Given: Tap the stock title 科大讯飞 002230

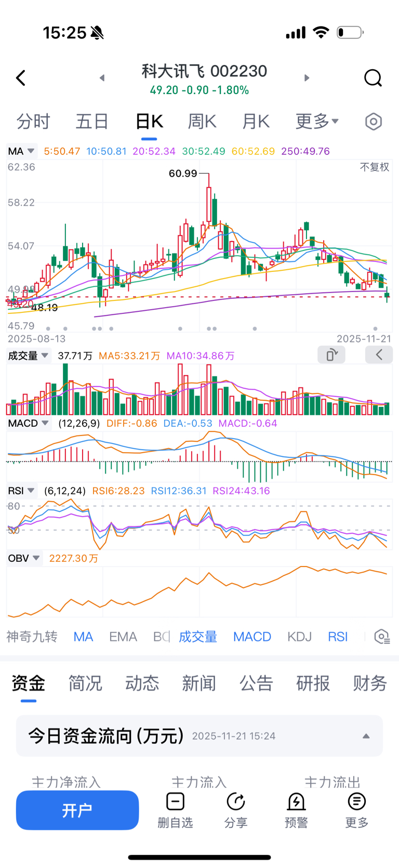Looking at the screenshot, I should click(205, 71).
